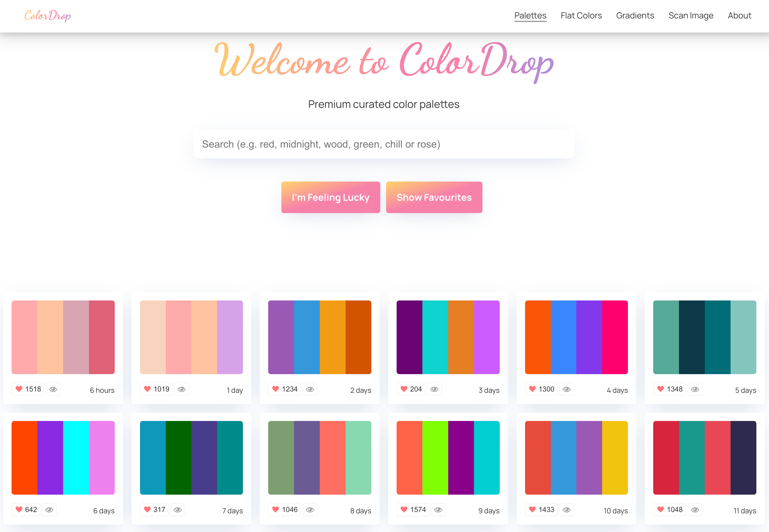
Task: Go to the Gradients section
Action: (635, 15)
